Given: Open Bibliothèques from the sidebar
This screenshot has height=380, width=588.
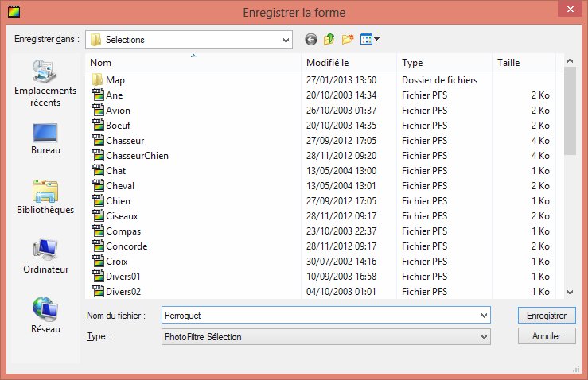Looking at the screenshot, I should 45,198.
